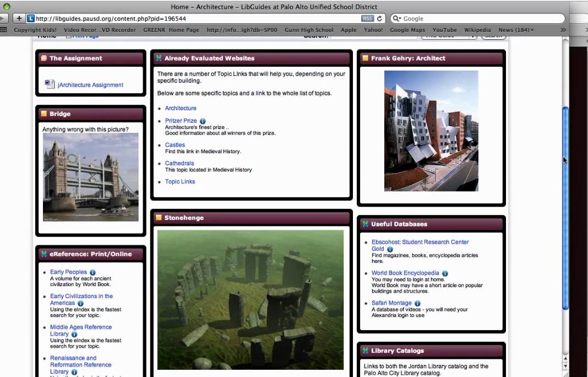
Task: Open the Pritzer Prize link
Action: (181, 121)
